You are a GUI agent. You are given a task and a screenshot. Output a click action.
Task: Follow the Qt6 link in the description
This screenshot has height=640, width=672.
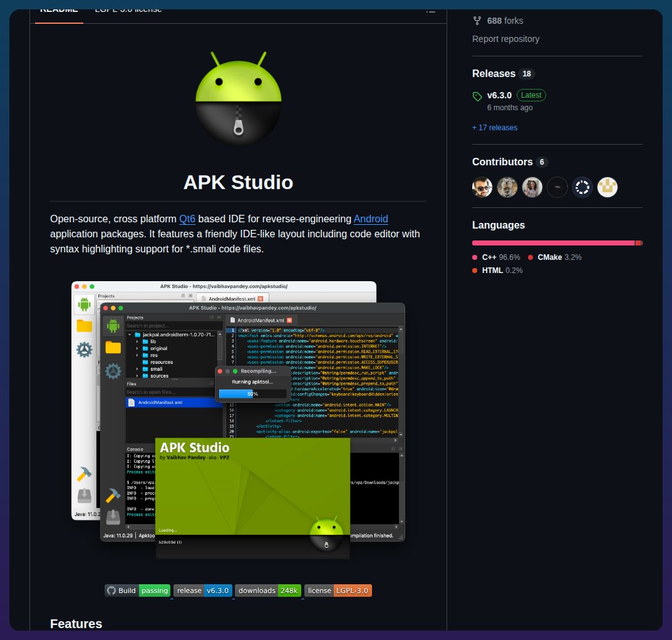(187, 219)
